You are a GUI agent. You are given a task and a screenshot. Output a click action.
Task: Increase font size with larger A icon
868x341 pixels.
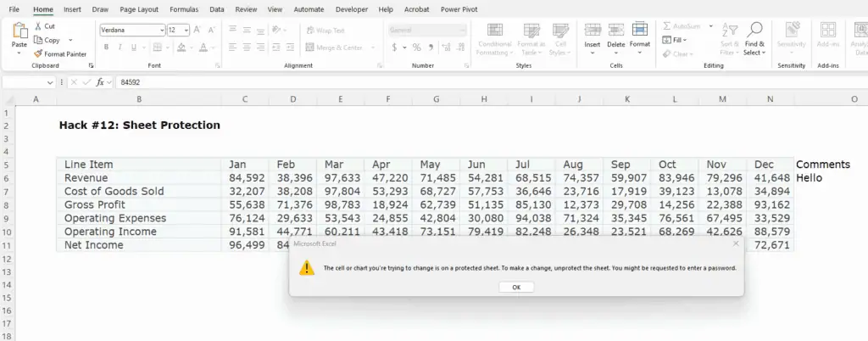pos(197,30)
